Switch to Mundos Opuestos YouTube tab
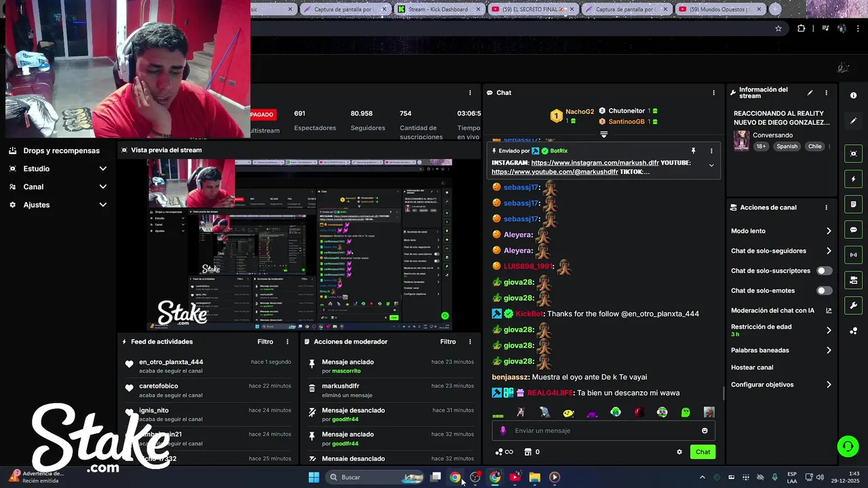Screen dimensions: 868x488 (720, 9)
